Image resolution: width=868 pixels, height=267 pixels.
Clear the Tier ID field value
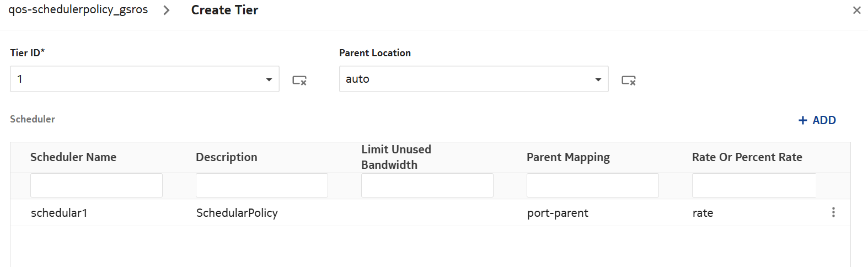coord(299,81)
